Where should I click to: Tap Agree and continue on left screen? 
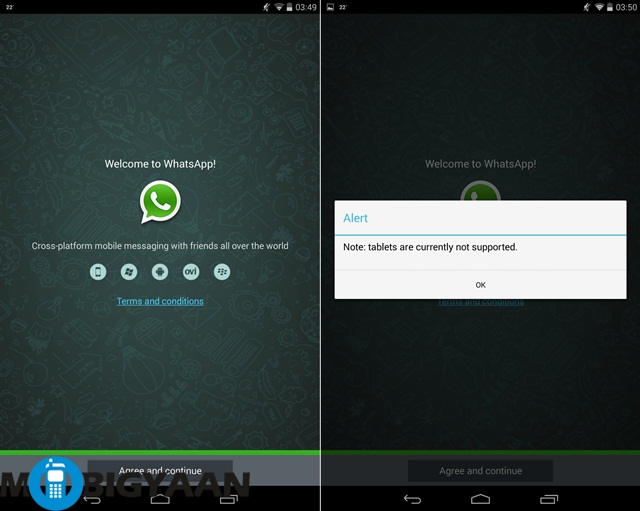(x=160, y=471)
